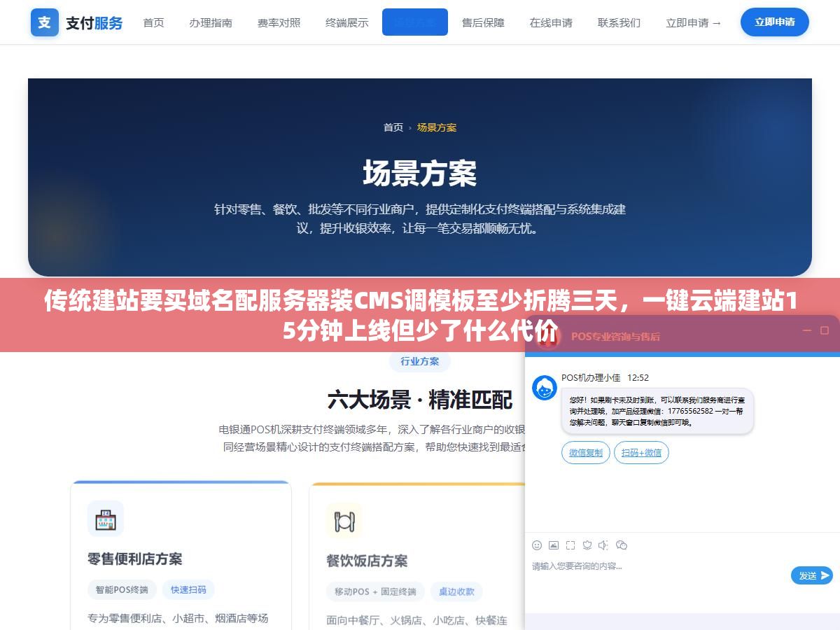Click the 微信复制 button in chat
This screenshot has height=630, width=840.
tap(586, 452)
